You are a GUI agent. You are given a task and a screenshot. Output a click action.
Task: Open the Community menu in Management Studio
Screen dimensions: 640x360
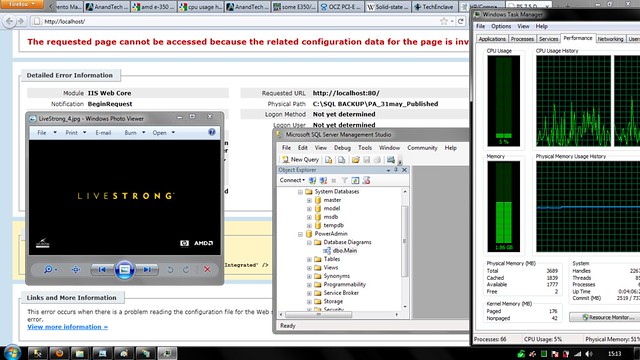tap(422, 148)
